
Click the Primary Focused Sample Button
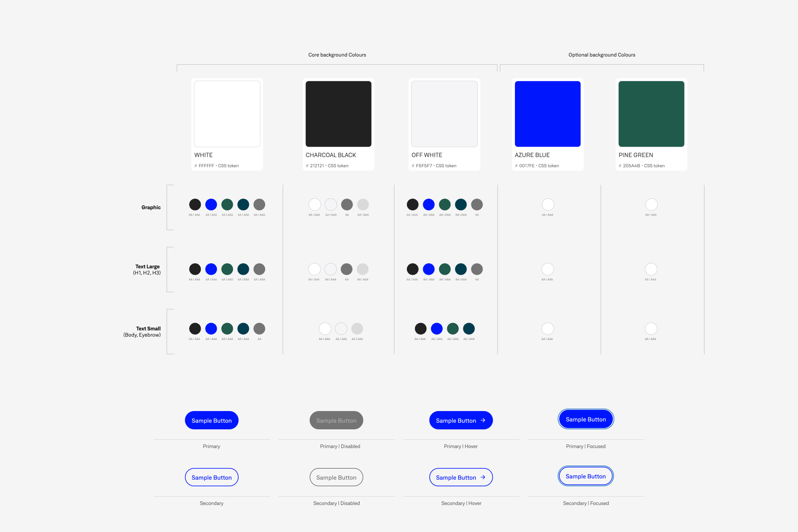[x=586, y=419]
